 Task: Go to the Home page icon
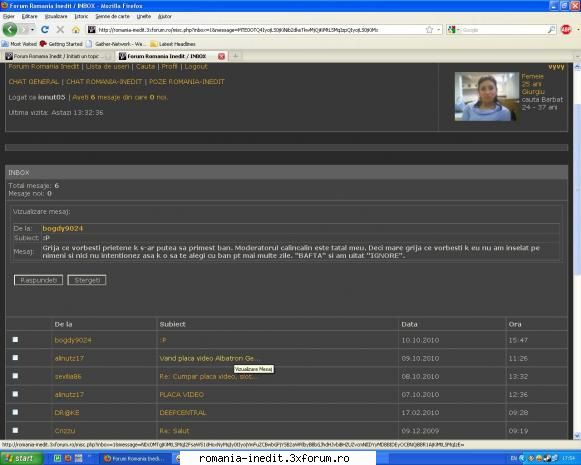(76, 30)
